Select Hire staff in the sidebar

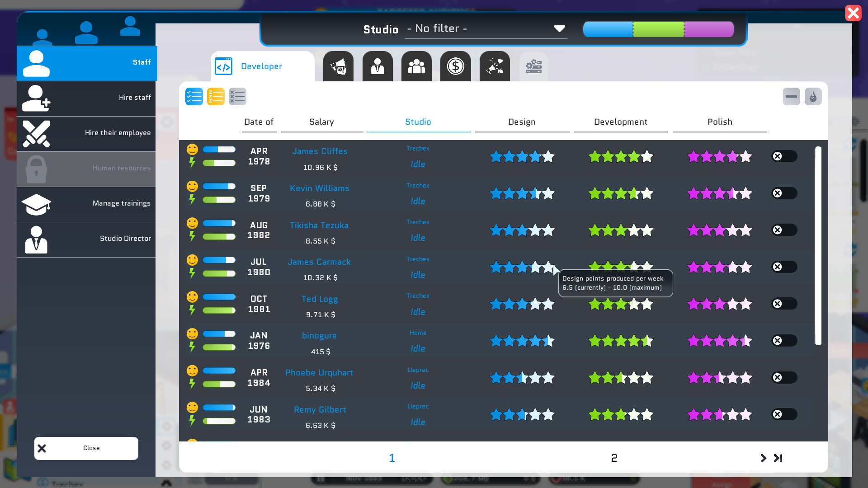86,97
